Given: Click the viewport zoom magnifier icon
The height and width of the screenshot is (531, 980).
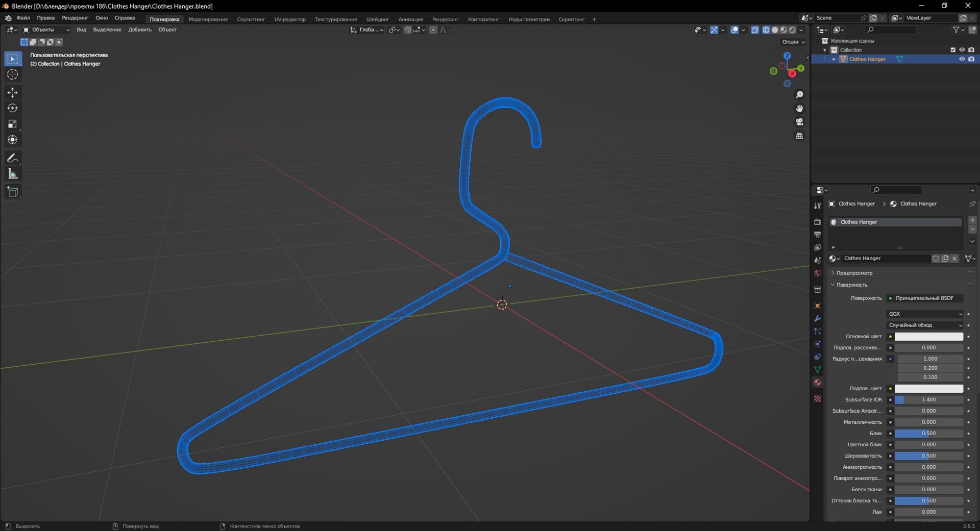Looking at the screenshot, I should pyautogui.click(x=799, y=95).
